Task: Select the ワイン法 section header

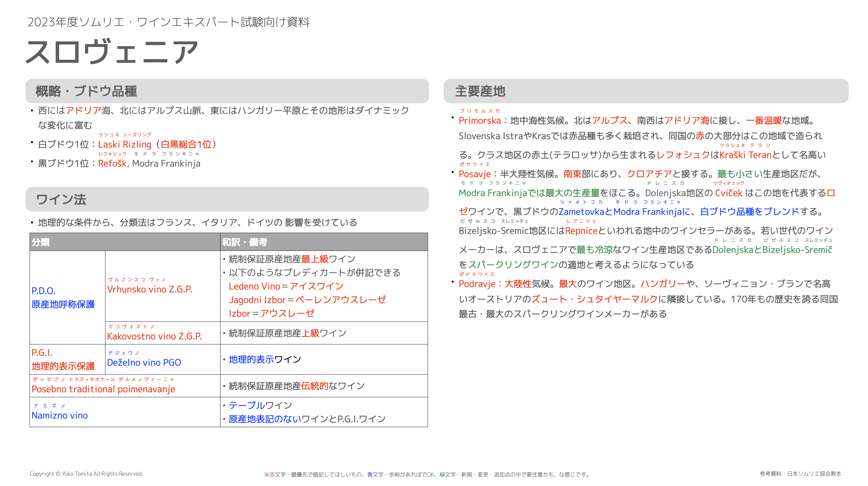Action: pos(227,199)
